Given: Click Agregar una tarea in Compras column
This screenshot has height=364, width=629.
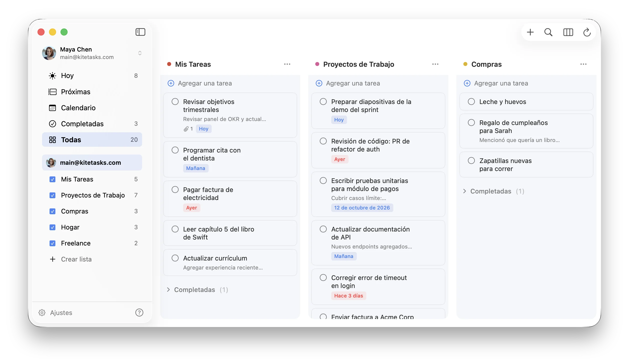Looking at the screenshot, I should click(496, 83).
